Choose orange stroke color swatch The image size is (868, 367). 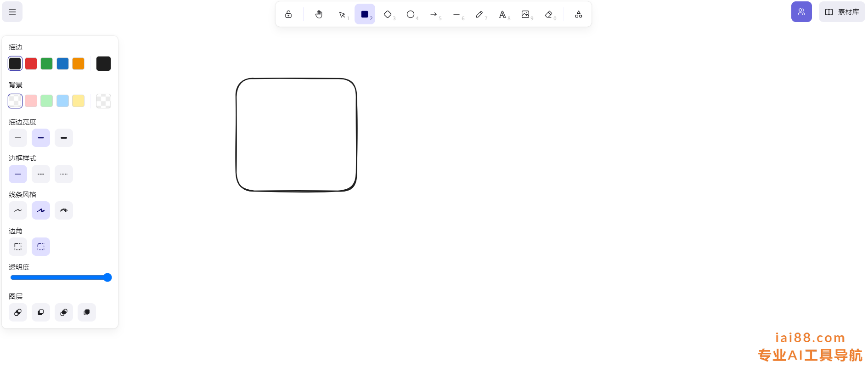(x=78, y=63)
